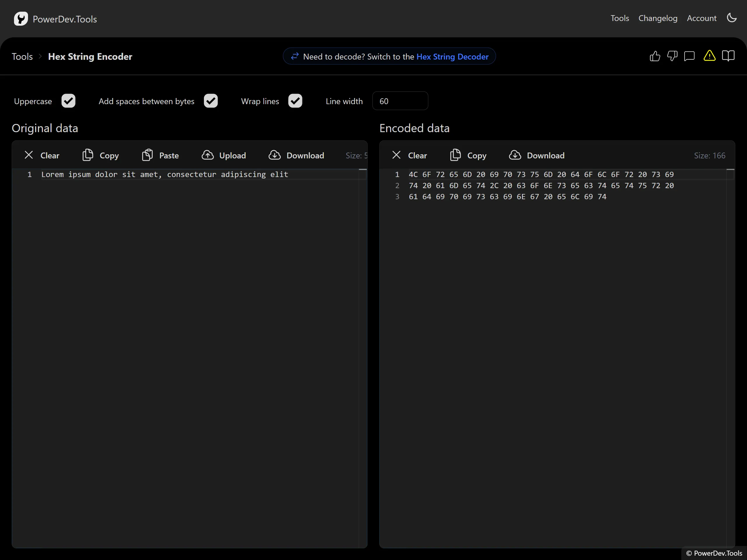747x560 pixels.
Task: Click the yellow warning report icon
Action: click(x=709, y=56)
